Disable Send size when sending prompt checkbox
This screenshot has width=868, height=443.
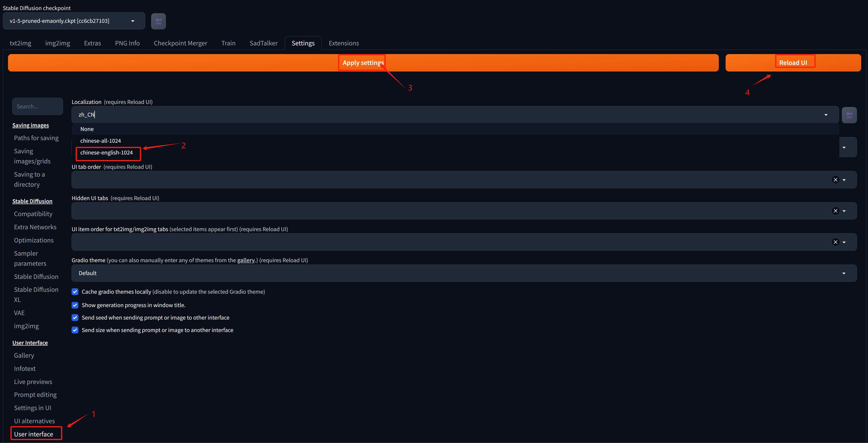(x=75, y=330)
